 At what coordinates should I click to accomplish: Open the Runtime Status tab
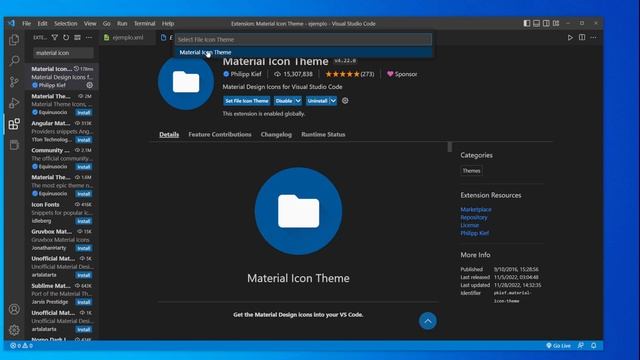coord(323,134)
